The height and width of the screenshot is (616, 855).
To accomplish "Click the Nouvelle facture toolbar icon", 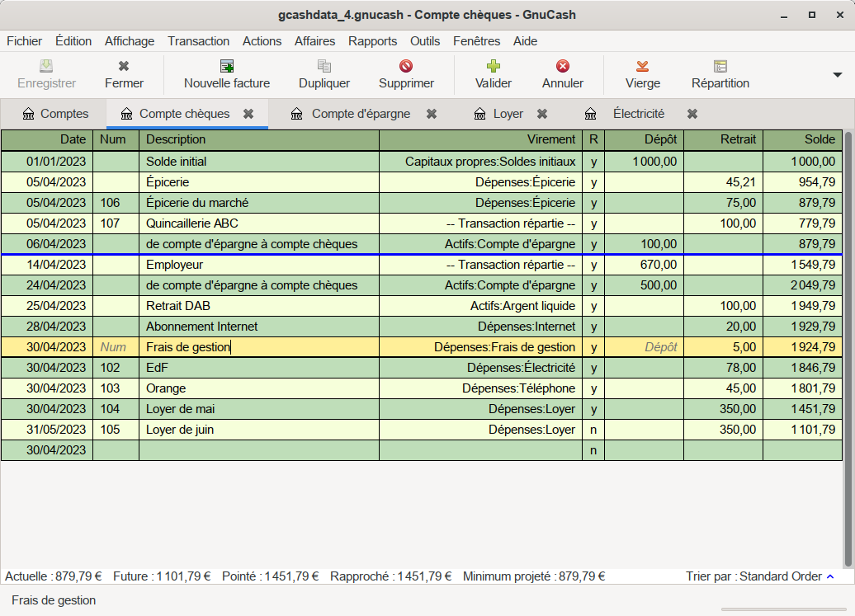I will 227,66.
